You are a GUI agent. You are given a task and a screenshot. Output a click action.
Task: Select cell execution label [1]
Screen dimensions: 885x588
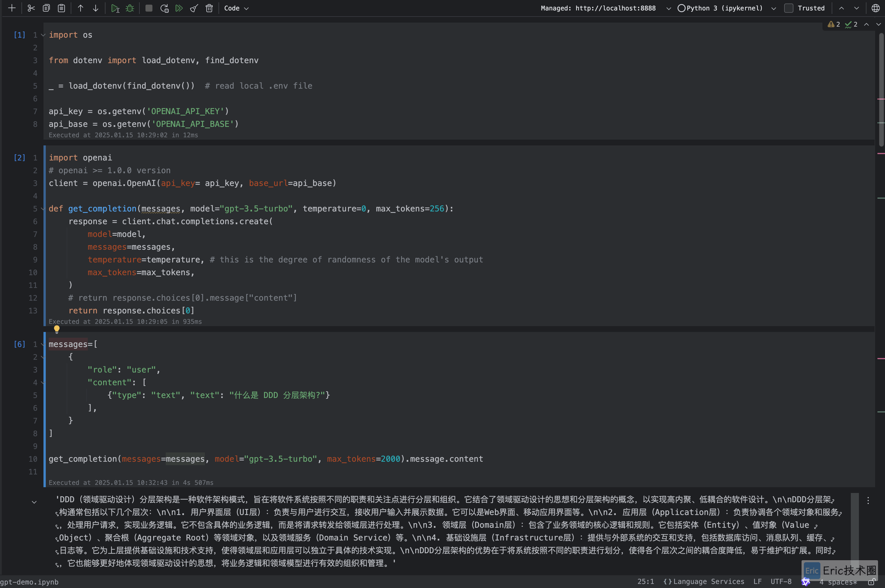coord(19,35)
